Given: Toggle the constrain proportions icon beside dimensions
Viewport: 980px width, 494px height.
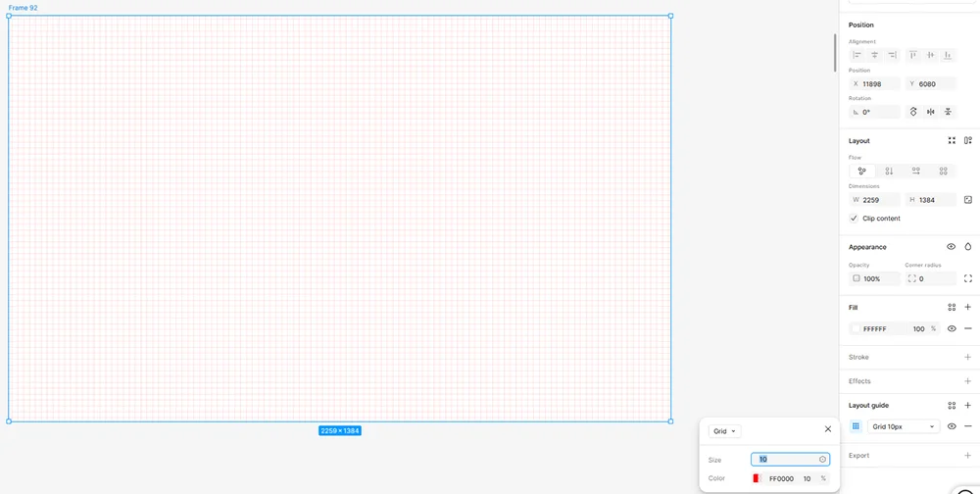Looking at the screenshot, I should [968, 200].
